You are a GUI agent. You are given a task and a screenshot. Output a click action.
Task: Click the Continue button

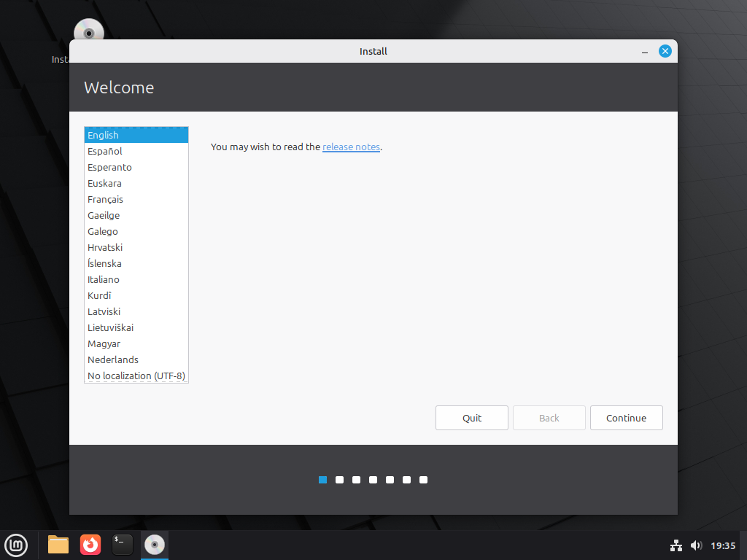(x=626, y=418)
